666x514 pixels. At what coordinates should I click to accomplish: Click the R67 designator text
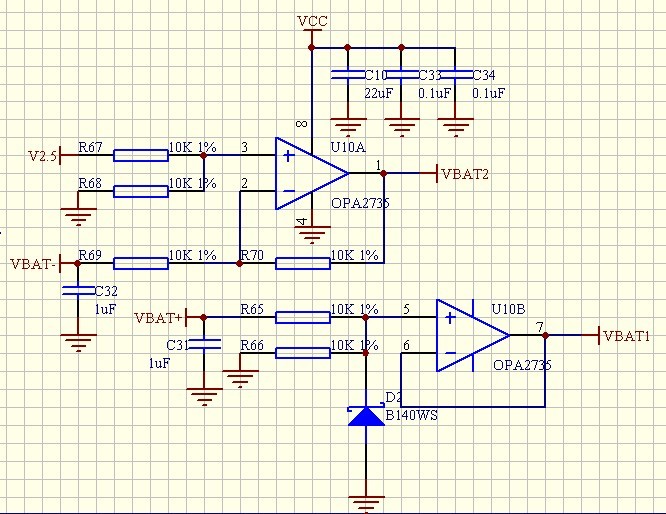[x=90, y=147]
